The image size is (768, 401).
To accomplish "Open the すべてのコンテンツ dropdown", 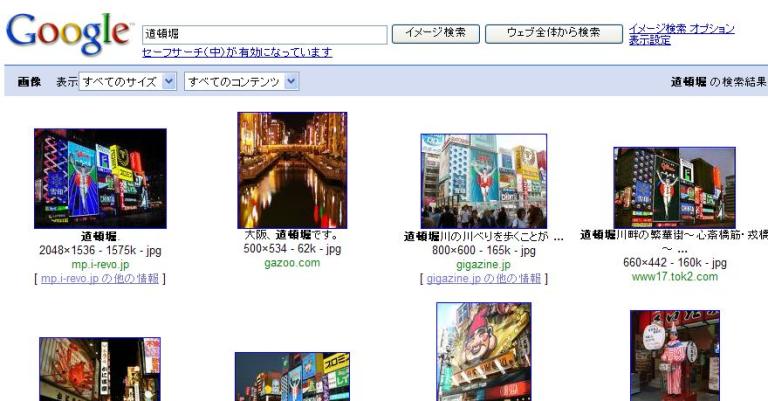I will 241,81.
